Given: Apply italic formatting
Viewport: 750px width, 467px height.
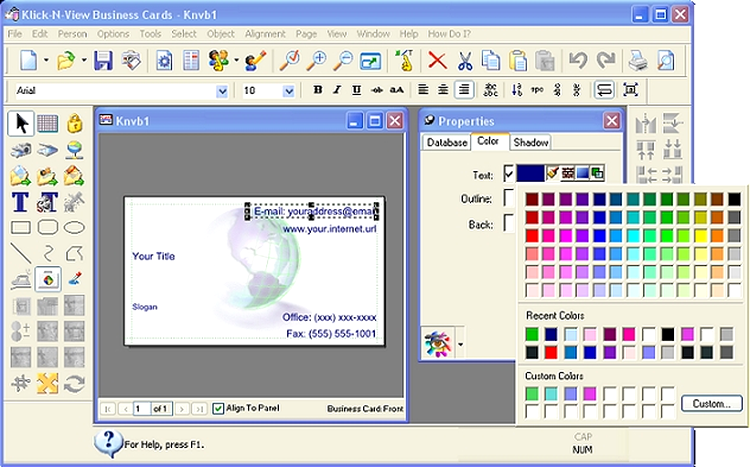Looking at the screenshot, I should coord(337,90).
